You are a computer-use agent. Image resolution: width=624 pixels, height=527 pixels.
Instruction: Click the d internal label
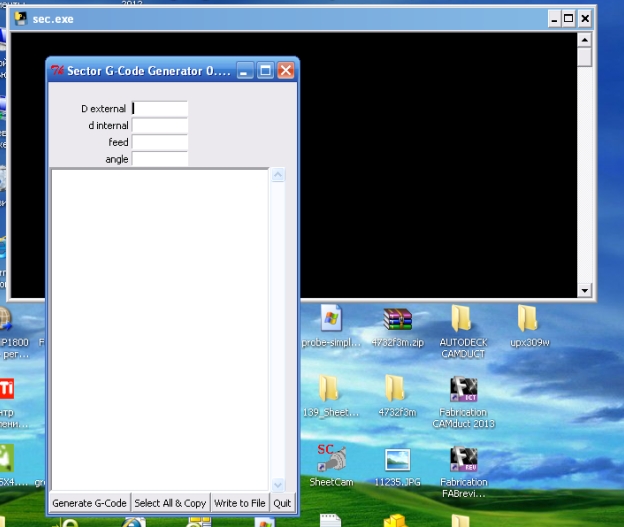click(108, 125)
